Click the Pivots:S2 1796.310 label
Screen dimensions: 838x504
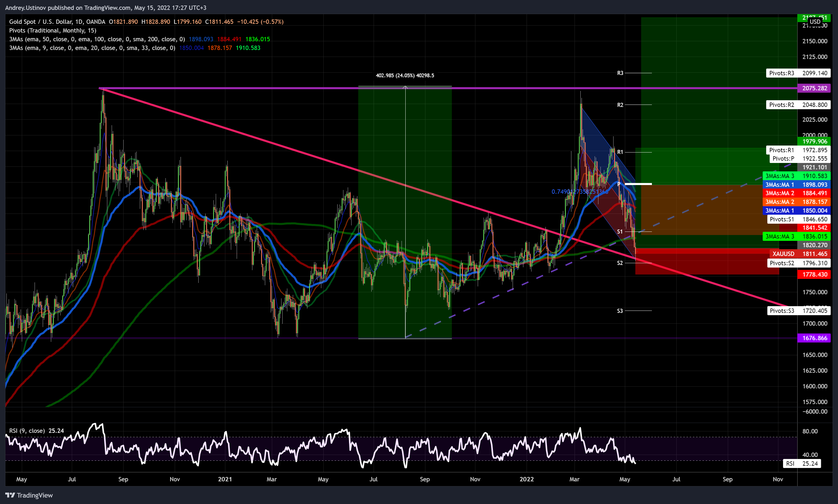[x=798, y=263]
